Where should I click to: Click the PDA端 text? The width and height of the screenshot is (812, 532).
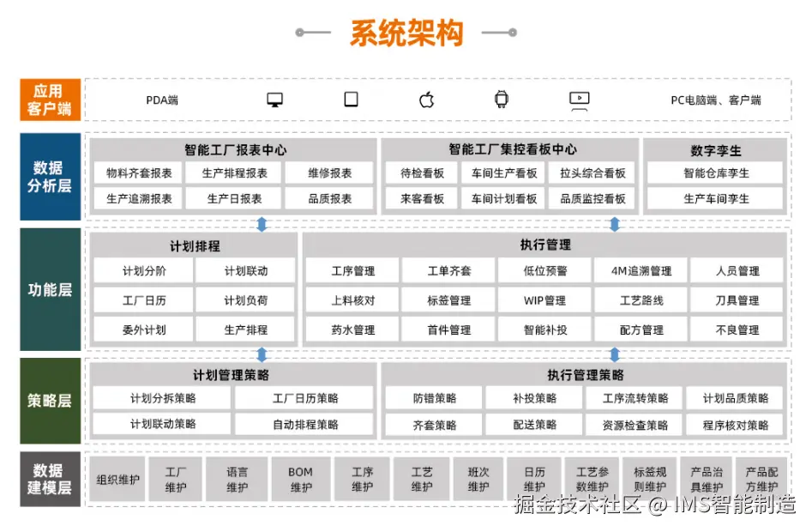pos(162,100)
